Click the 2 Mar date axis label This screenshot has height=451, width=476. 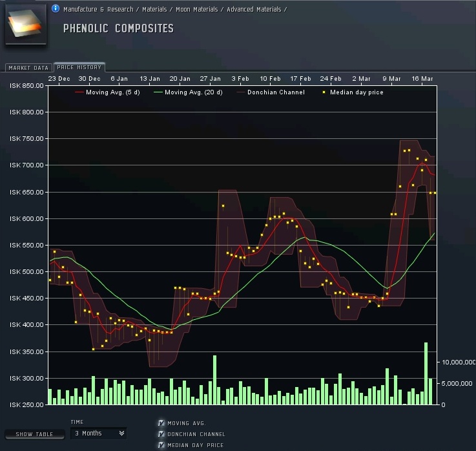[x=361, y=79]
